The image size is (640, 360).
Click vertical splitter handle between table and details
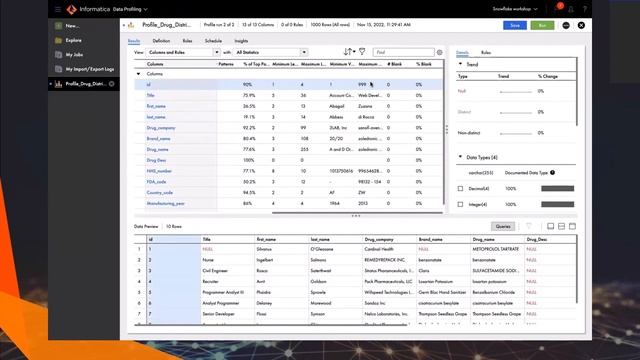(x=447, y=129)
